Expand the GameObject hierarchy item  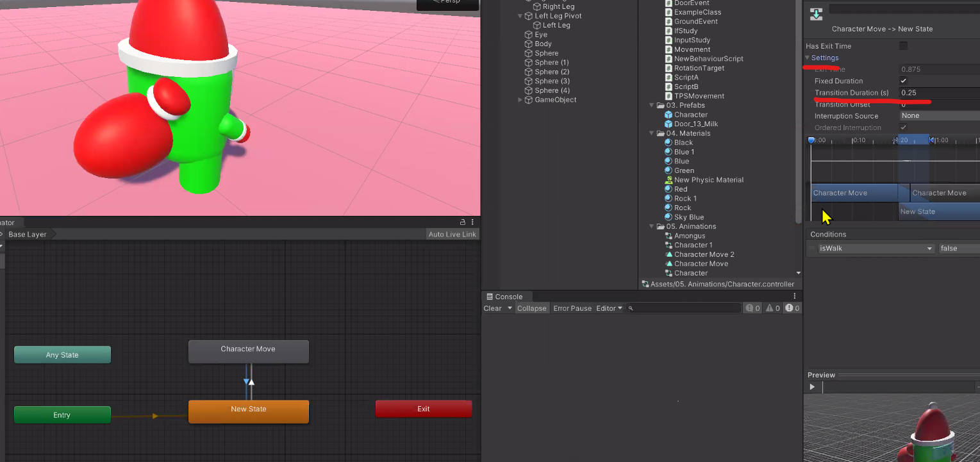[x=520, y=100]
